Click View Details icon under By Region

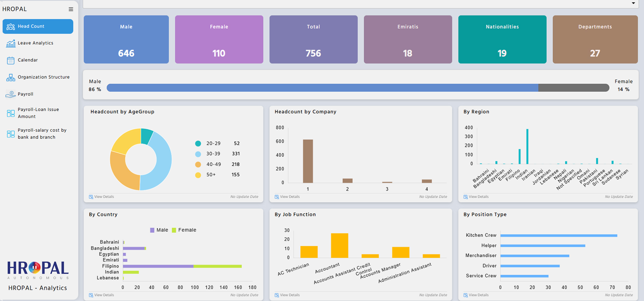(466, 197)
